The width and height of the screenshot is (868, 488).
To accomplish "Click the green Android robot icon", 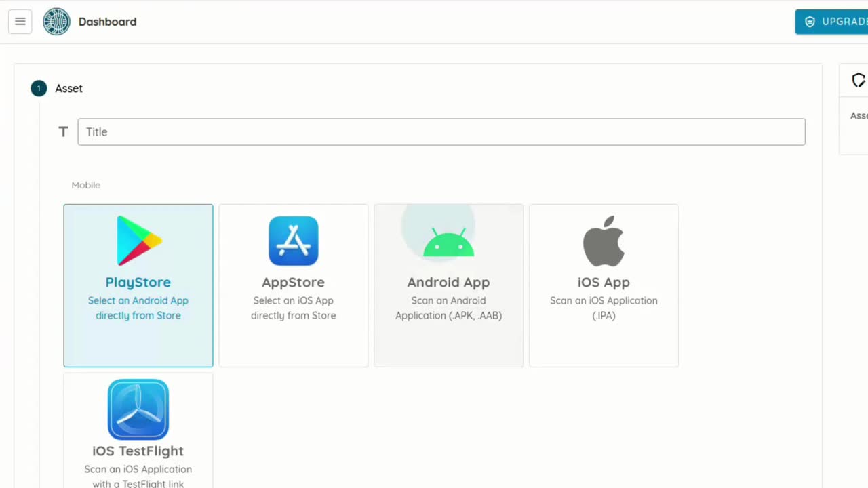I will coord(448,242).
